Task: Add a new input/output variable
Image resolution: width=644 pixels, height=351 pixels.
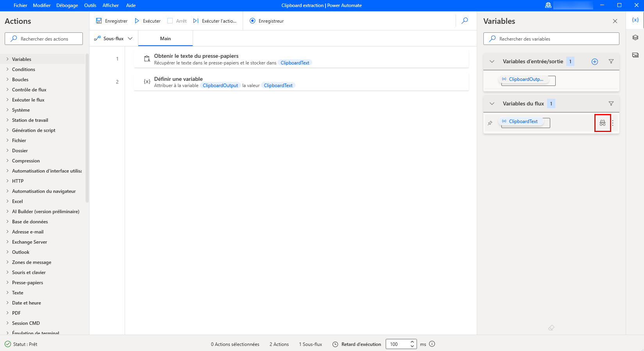Action: point(595,62)
